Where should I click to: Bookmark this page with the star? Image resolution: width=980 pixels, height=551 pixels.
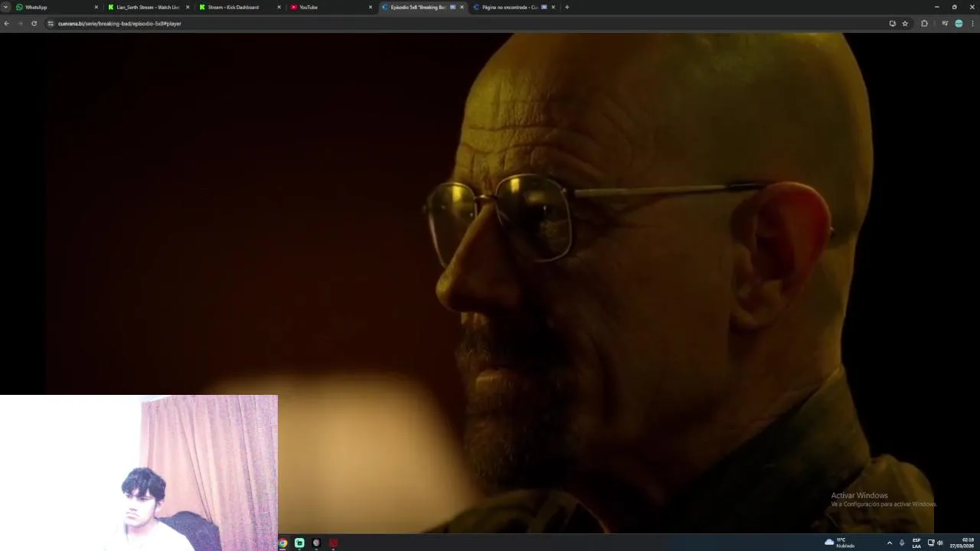[905, 24]
